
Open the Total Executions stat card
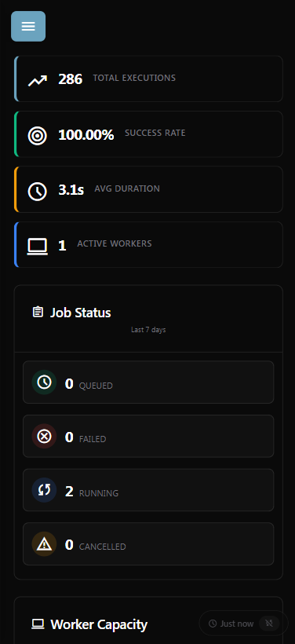148,79
